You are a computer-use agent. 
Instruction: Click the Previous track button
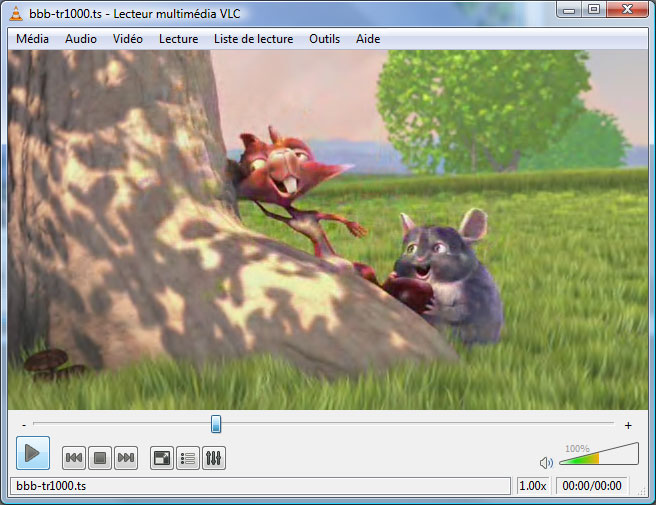[73, 458]
